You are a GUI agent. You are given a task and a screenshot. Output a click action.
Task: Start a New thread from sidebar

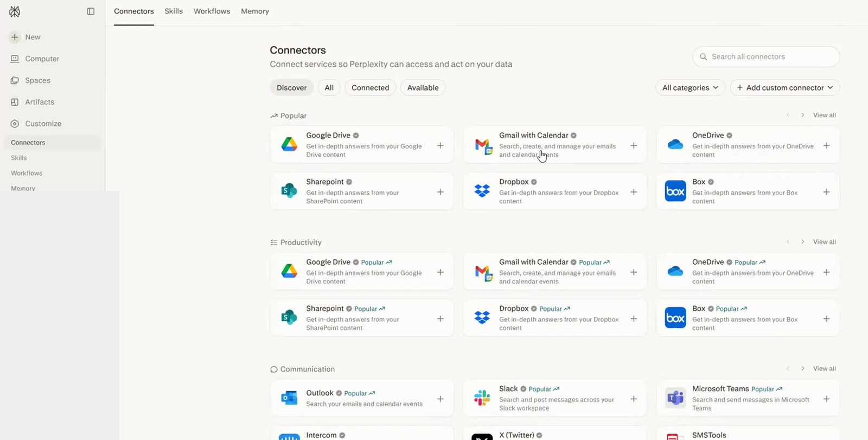coord(25,37)
